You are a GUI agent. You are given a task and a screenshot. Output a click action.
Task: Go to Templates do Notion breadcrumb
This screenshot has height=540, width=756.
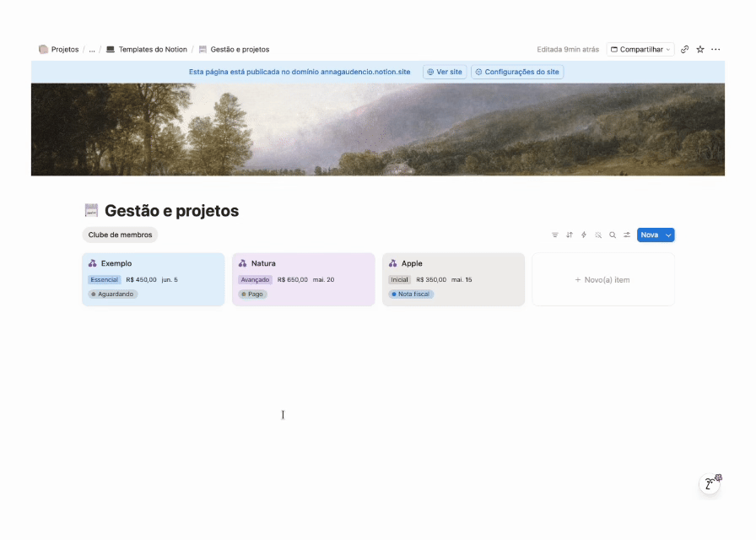(153, 49)
